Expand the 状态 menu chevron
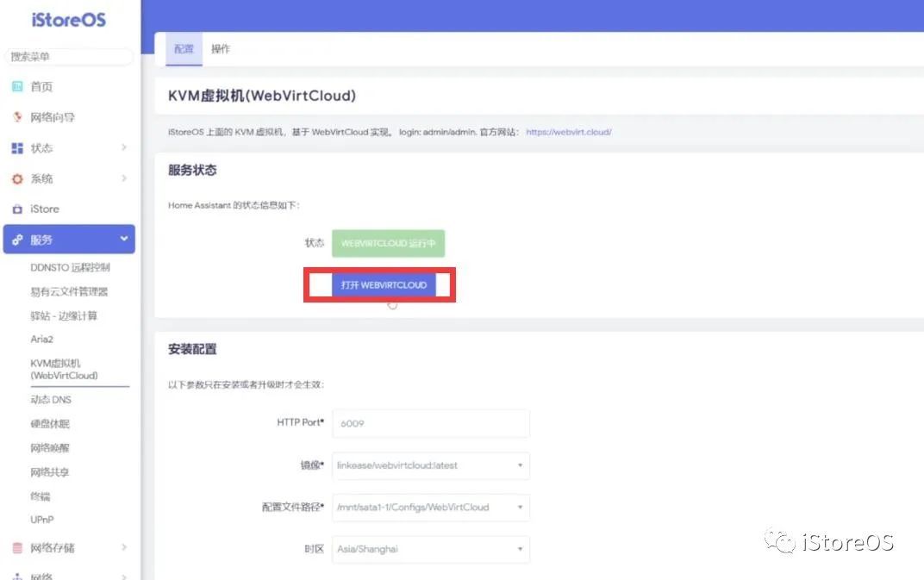Viewport: 924px width, 580px height. coord(124,147)
